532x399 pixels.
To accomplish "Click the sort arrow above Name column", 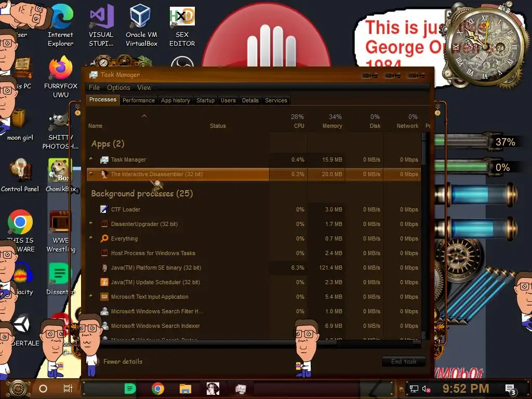I will pyautogui.click(x=144, y=116).
